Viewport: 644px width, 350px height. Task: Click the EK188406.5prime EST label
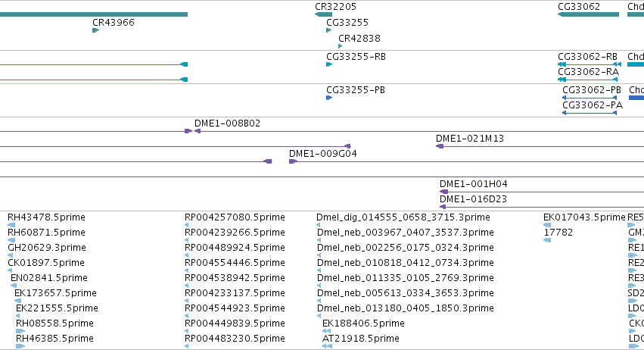[x=363, y=323]
